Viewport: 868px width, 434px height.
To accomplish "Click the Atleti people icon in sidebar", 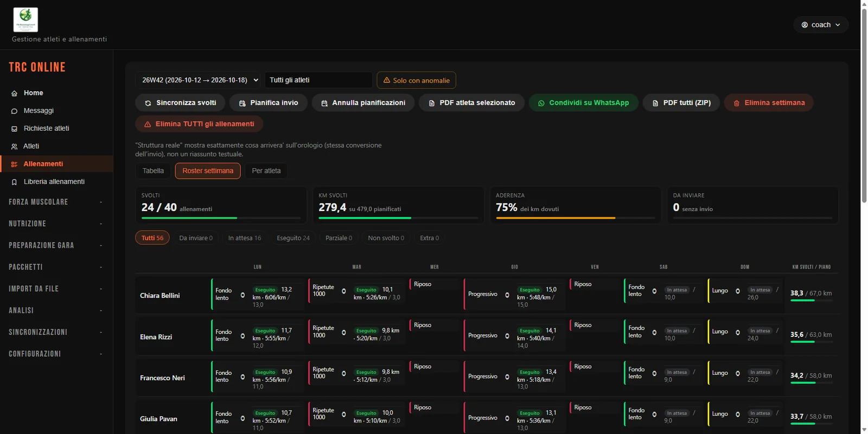I will point(14,146).
